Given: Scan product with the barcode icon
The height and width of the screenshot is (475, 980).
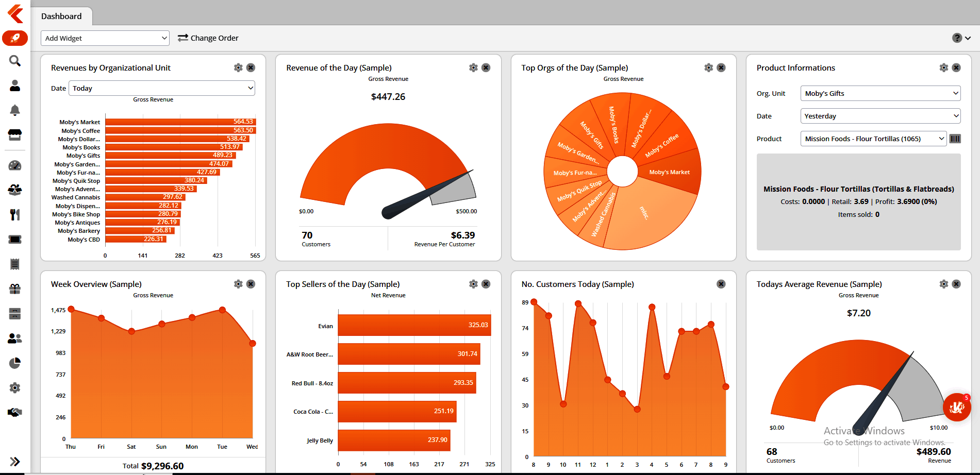Looking at the screenshot, I should [955, 139].
